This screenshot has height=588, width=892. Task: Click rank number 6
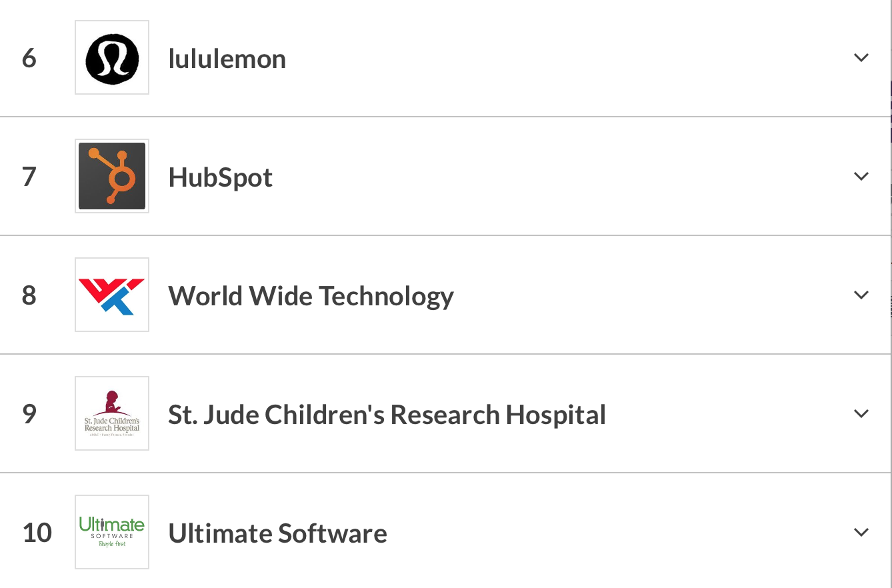[29, 59]
